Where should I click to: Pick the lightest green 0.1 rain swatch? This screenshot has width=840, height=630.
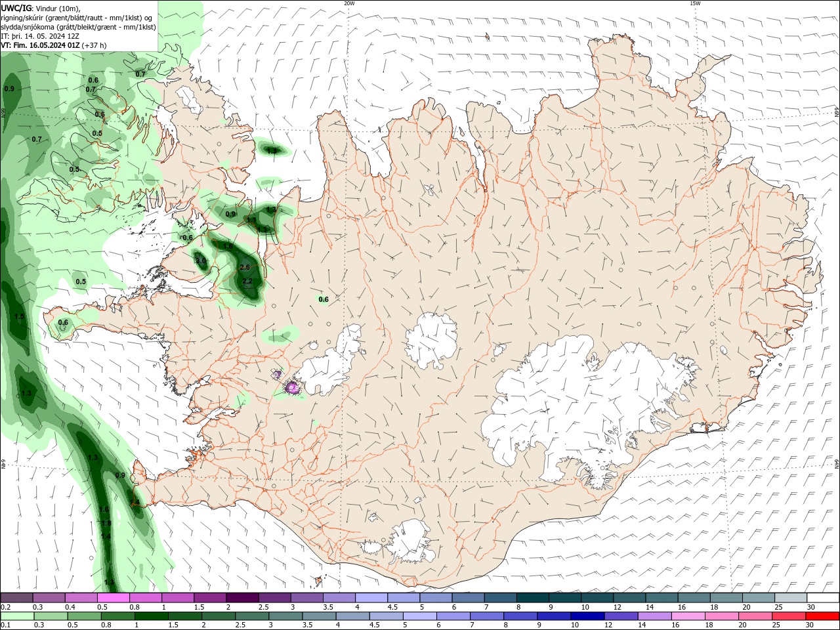point(16,616)
